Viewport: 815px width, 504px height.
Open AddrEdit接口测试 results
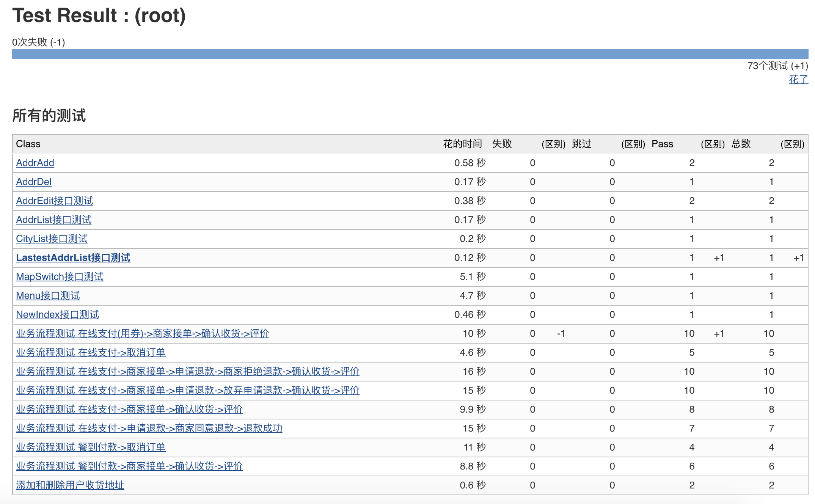click(54, 201)
